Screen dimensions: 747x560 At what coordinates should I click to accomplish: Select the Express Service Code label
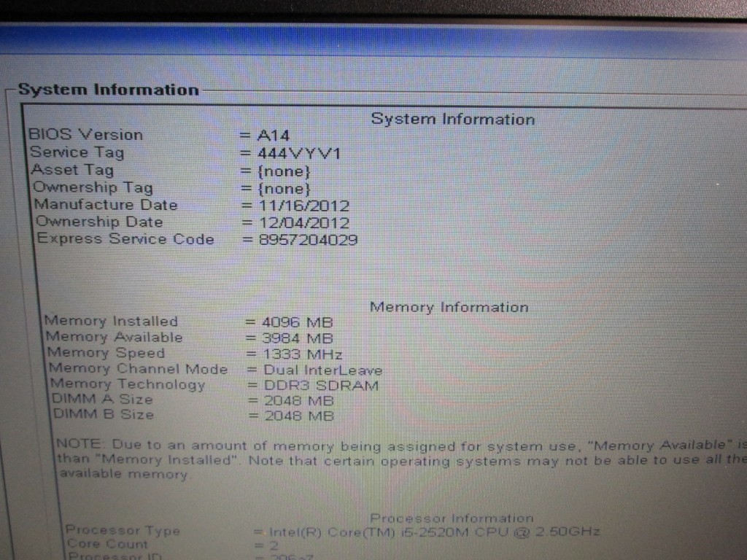[125, 238]
